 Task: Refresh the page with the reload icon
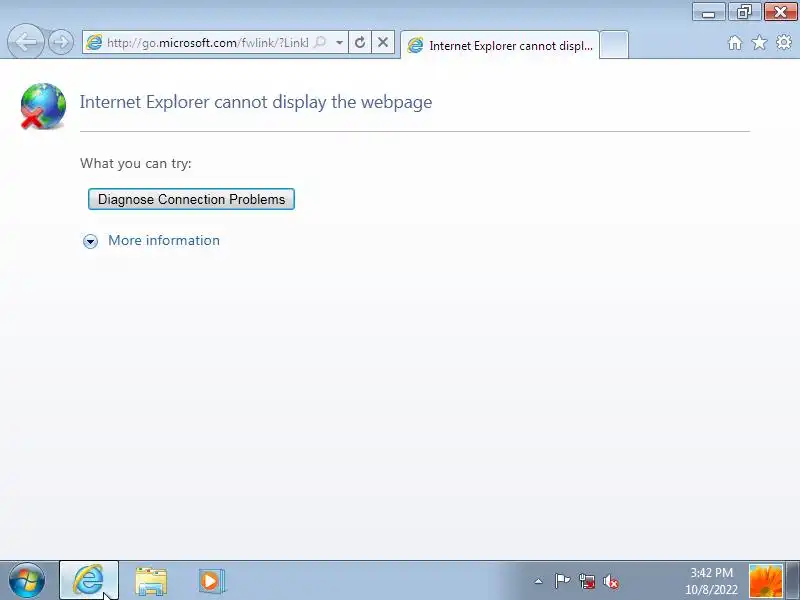[360, 42]
